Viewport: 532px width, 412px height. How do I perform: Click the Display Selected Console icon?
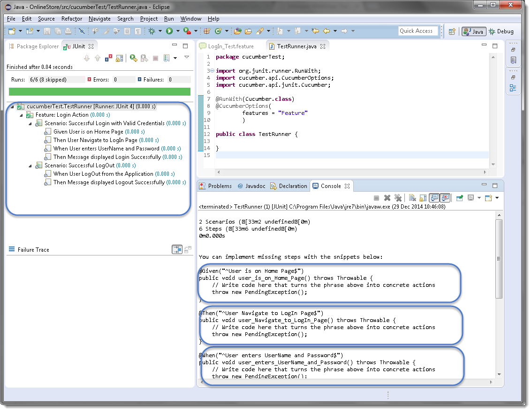point(471,198)
